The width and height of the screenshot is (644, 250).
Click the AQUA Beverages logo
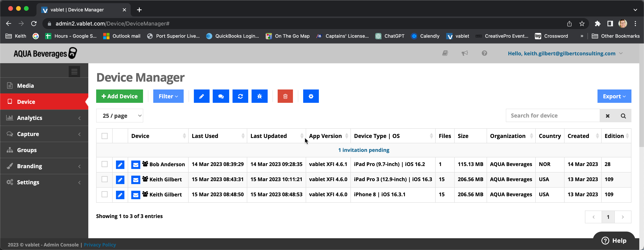(x=45, y=53)
